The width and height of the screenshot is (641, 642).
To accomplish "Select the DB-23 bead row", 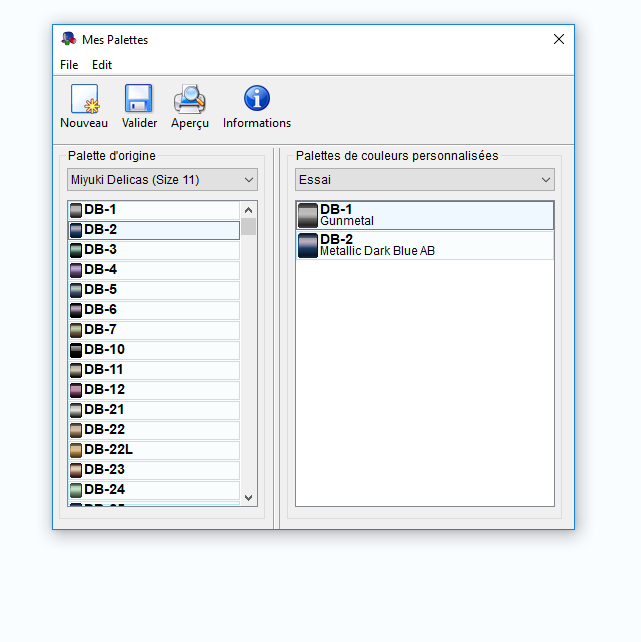I will [x=154, y=471].
